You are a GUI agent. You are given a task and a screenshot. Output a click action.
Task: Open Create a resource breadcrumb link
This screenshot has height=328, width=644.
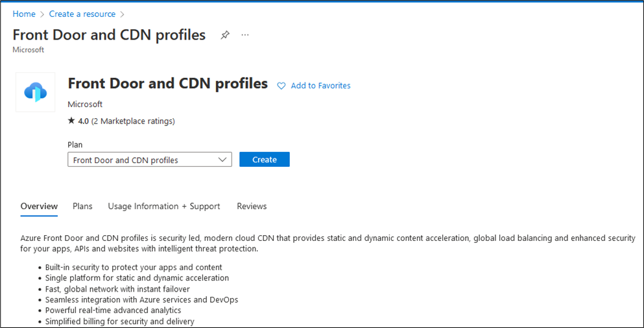tap(82, 14)
